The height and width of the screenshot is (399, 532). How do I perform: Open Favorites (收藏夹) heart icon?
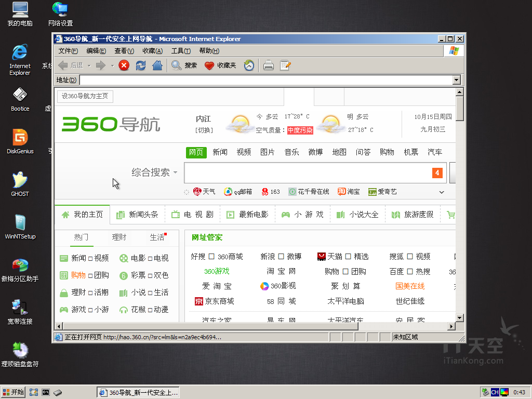(x=209, y=65)
